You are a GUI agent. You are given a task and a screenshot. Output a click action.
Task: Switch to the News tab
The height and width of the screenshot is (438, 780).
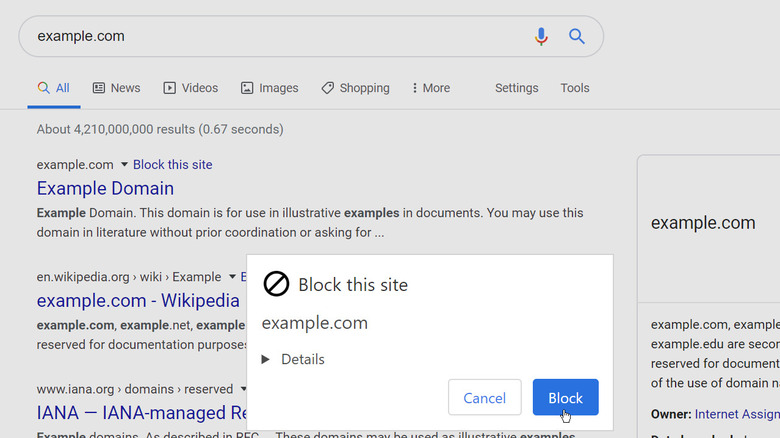[116, 88]
